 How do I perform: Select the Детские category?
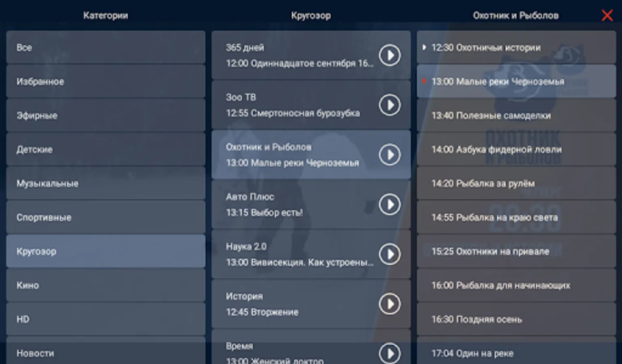coord(106,149)
